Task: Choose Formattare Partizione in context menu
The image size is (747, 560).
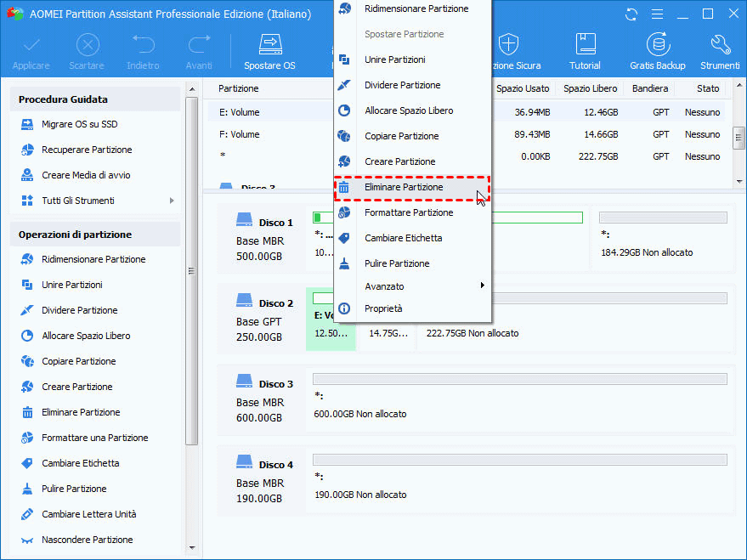Action: (x=412, y=212)
